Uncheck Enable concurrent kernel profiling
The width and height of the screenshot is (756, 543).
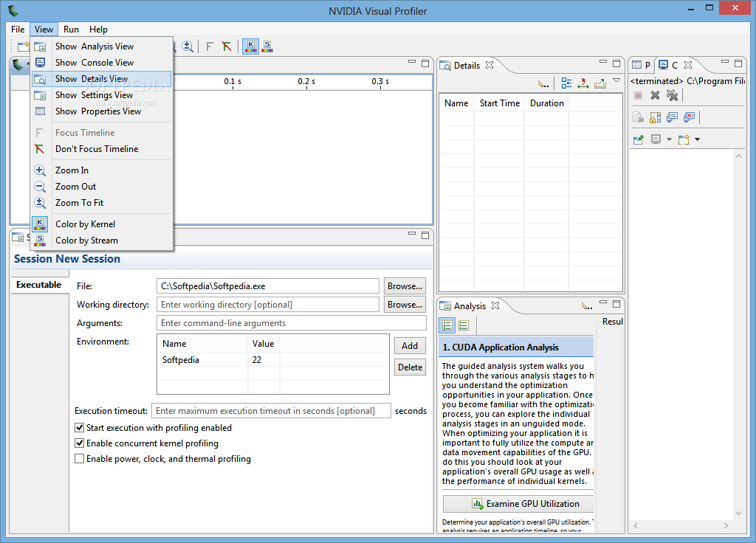tap(80, 443)
